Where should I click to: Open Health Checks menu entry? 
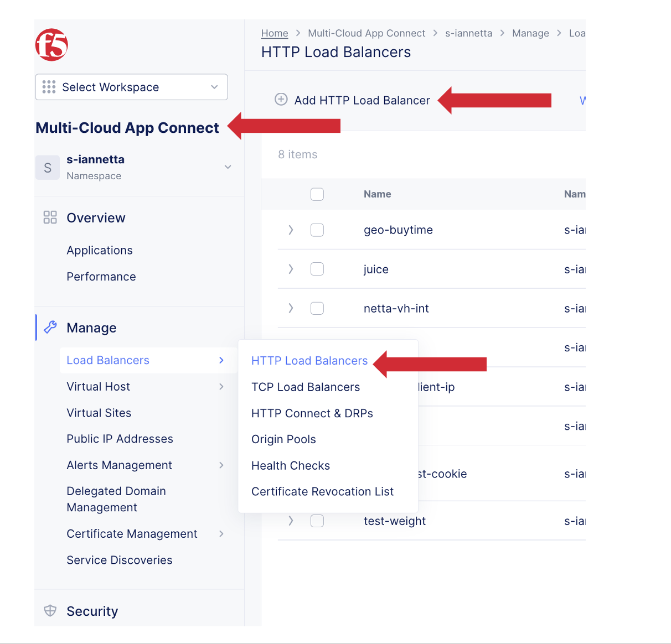tap(291, 466)
